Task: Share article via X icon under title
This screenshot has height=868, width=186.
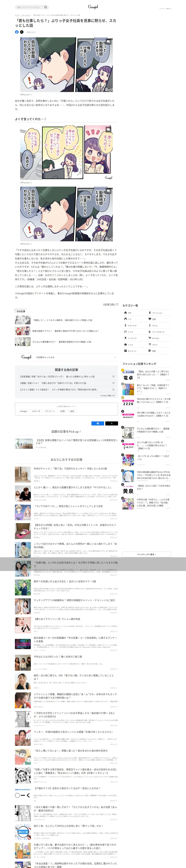Action: [x=22, y=32]
